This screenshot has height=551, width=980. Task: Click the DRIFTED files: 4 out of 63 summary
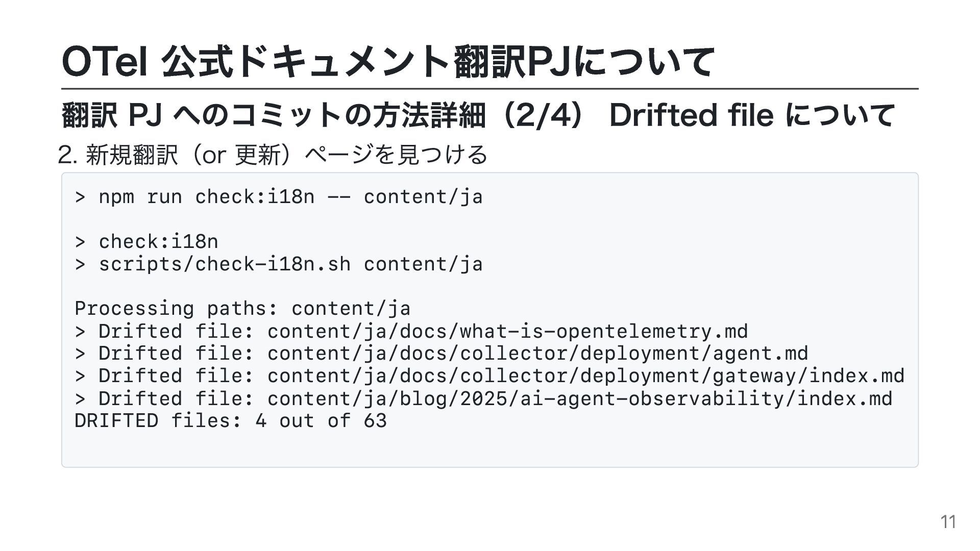(x=231, y=421)
